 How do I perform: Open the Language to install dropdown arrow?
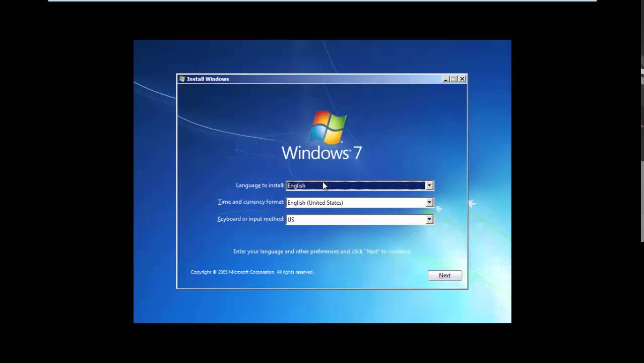429,186
